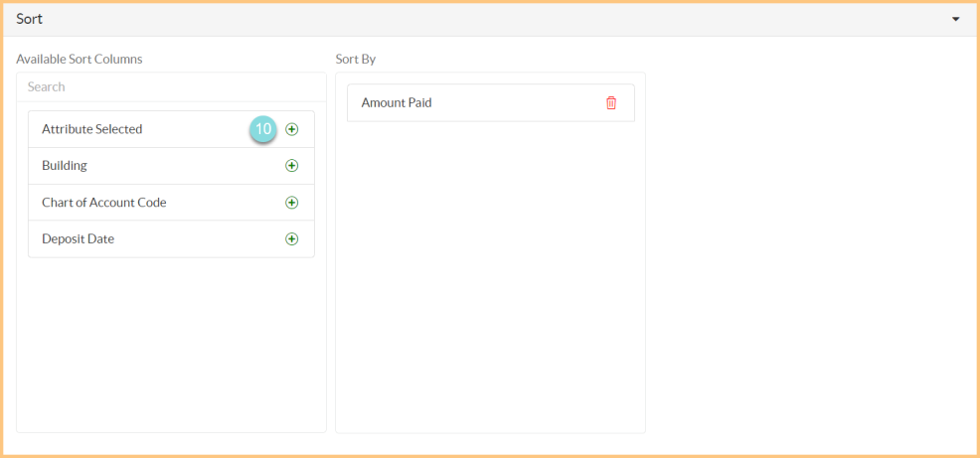Image resolution: width=980 pixels, height=458 pixels.
Task: Add Building column with plus icon
Action: click(x=292, y=166)
